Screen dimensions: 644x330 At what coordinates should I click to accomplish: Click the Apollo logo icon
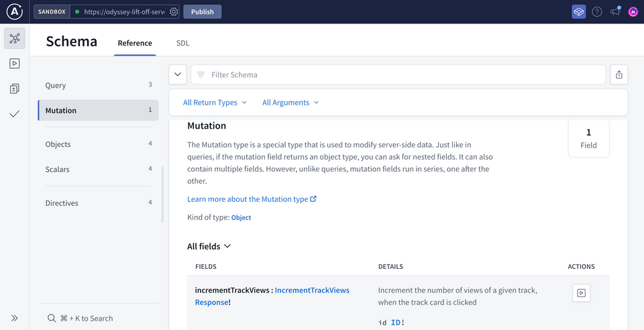14,11
